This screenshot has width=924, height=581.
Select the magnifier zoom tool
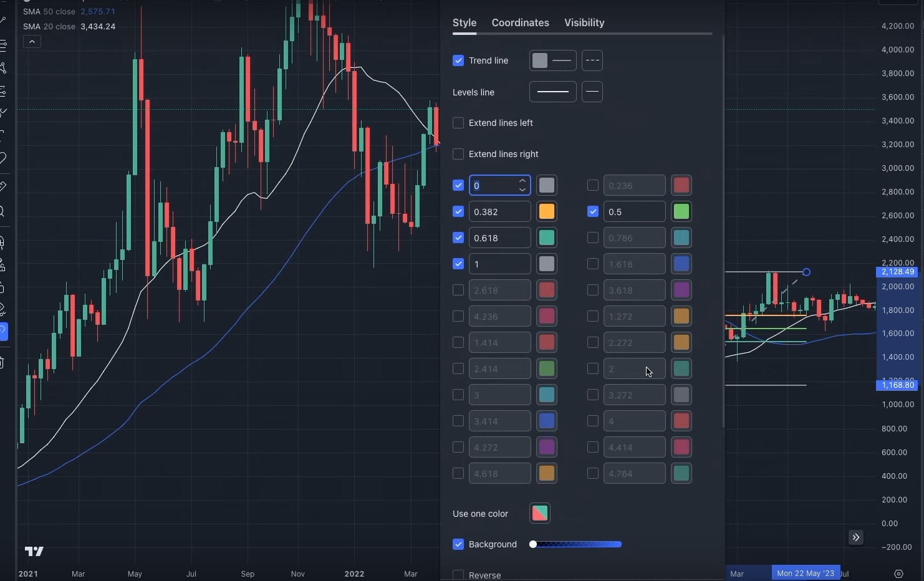pyautogui.click(x=4, y=212)
